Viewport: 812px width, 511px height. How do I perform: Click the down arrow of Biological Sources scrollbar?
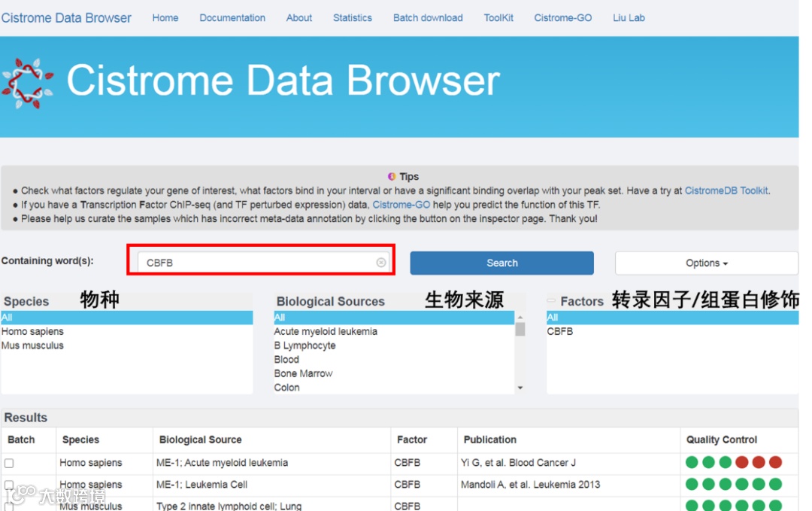(x=520, y=388)
